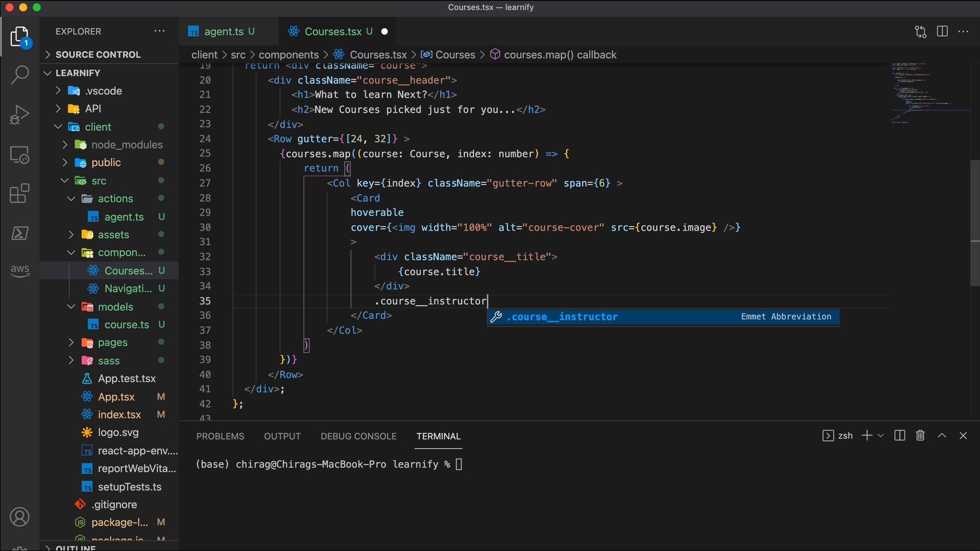Expand the sass folder
Viewport: 980px width, 551px height.
coord(109,361)
